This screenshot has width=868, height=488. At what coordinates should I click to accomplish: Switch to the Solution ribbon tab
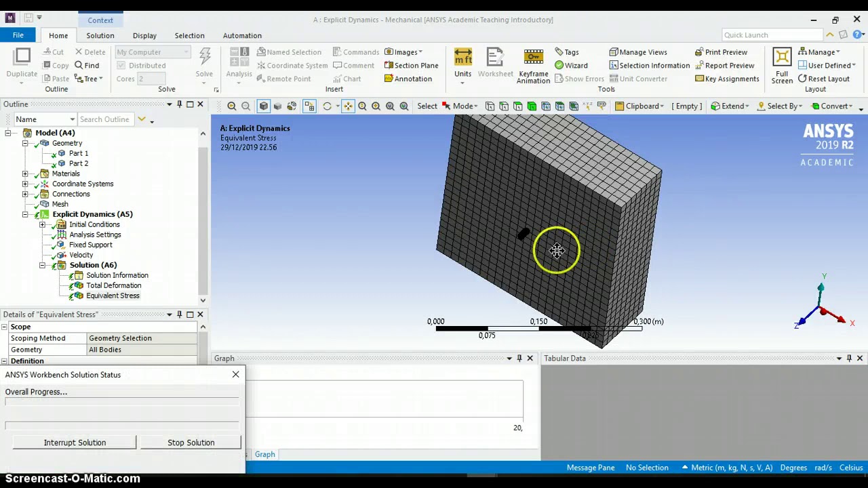pyautogui.click(x=100, y=35)
